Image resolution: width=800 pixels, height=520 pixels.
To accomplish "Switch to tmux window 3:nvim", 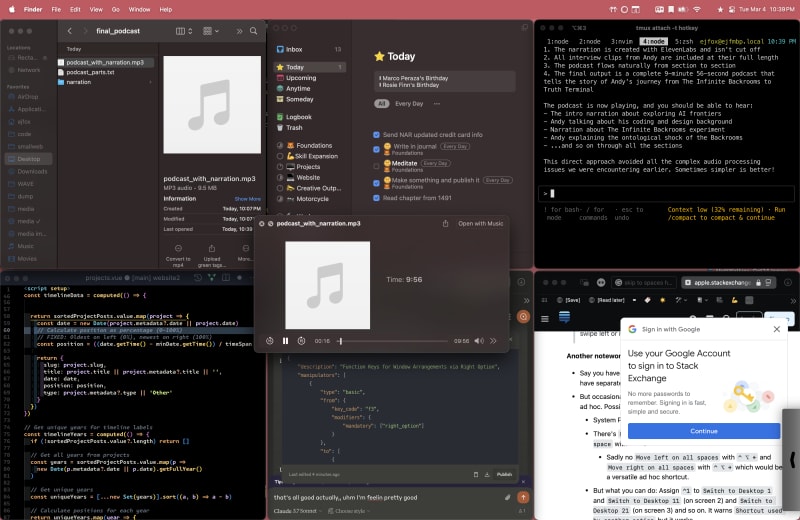I will 621,41.
